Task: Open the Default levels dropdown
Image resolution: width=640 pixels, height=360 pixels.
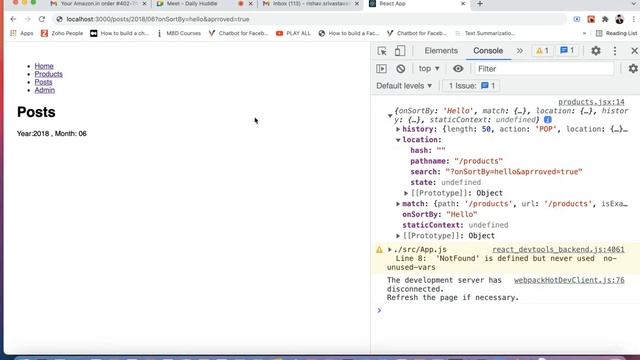Action: point(404,86)
